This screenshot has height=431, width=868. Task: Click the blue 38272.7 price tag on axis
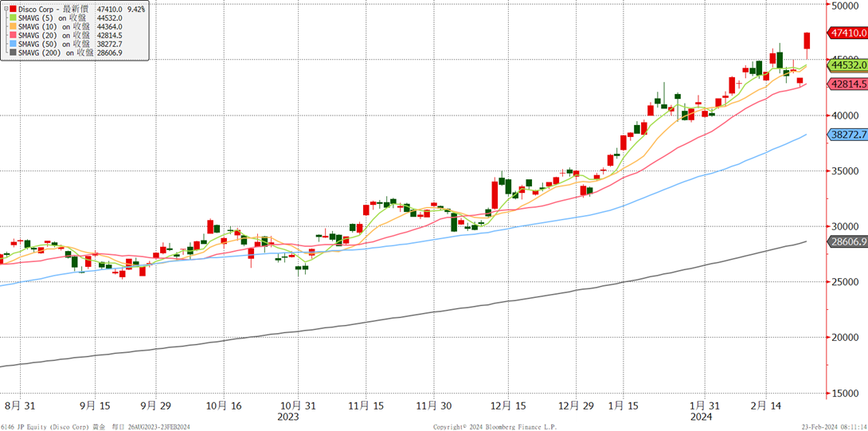[x=847, y=135]
